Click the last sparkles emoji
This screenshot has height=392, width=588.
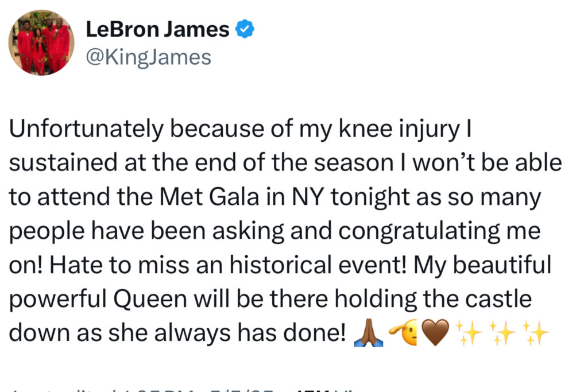pyautogui.click(x=535, y=332)
